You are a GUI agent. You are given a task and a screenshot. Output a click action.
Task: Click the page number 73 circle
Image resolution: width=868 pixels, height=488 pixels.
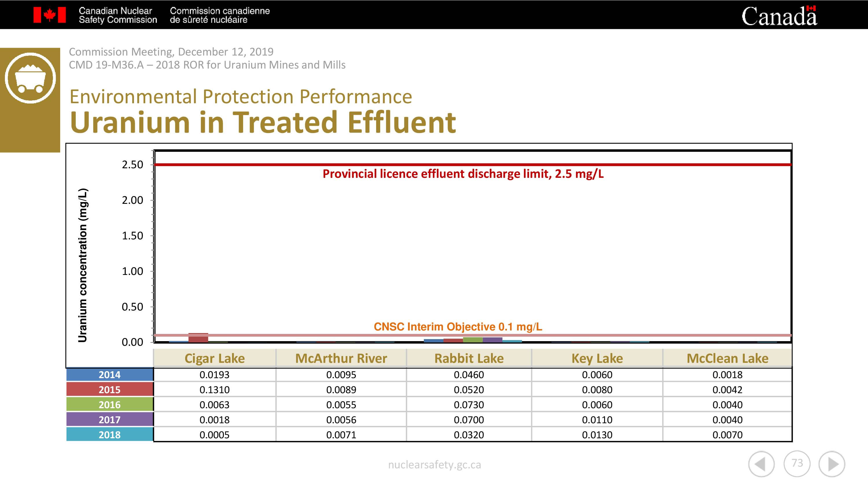click(x=797, y=463)
